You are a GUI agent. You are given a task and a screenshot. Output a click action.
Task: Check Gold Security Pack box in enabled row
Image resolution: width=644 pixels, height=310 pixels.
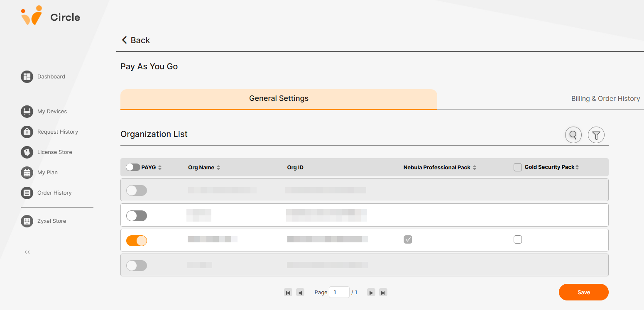click(x=518, y=239)
